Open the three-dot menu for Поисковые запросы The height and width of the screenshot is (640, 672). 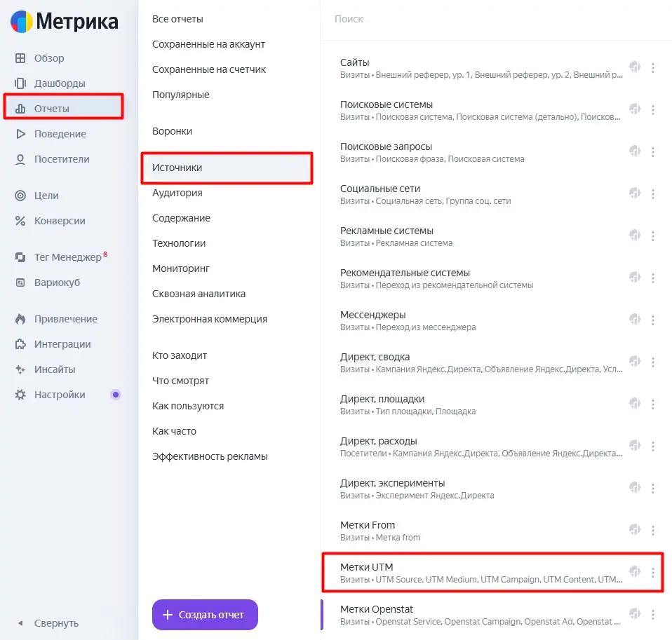tap(653, 151)
